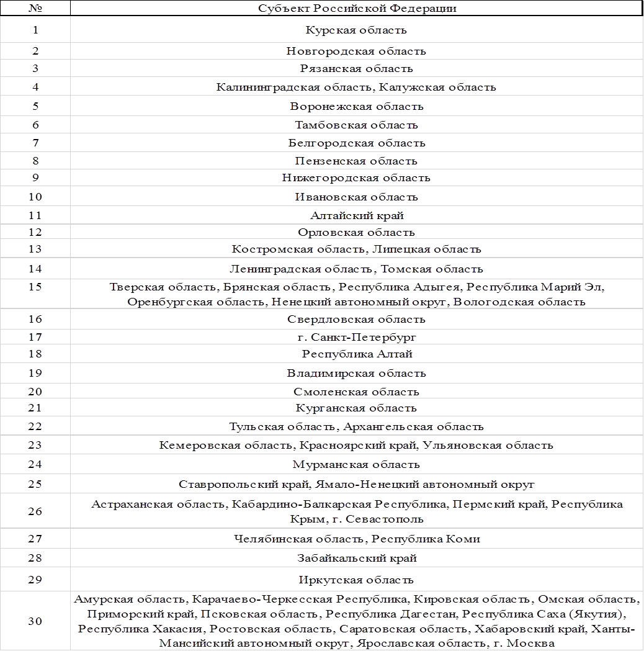Select row number 13 cell
Screen dimensions: 644x651
coord(35,248)
